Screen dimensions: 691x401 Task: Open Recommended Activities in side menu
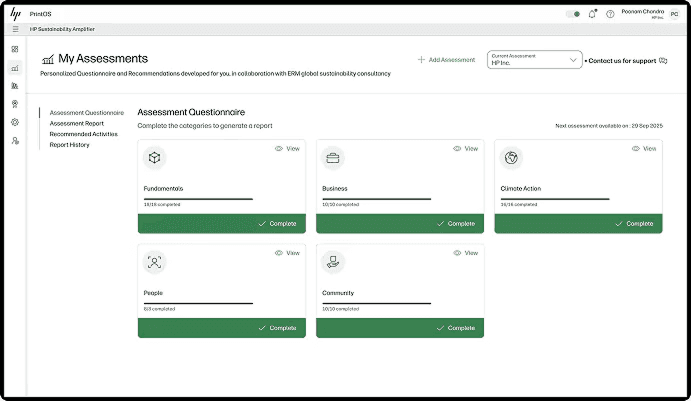(84, 134)
